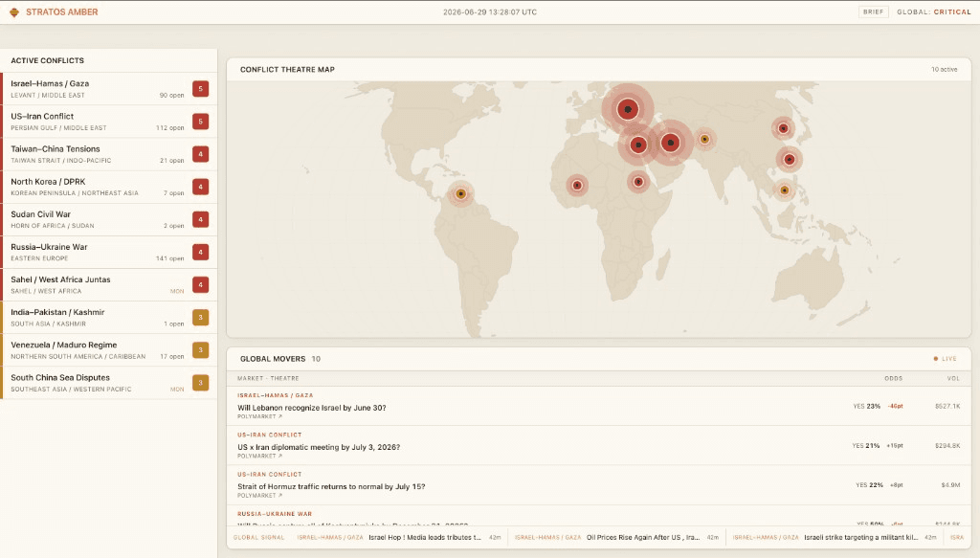Click the ODDS column header
This screenshot has width=980, height=558.
893,378
